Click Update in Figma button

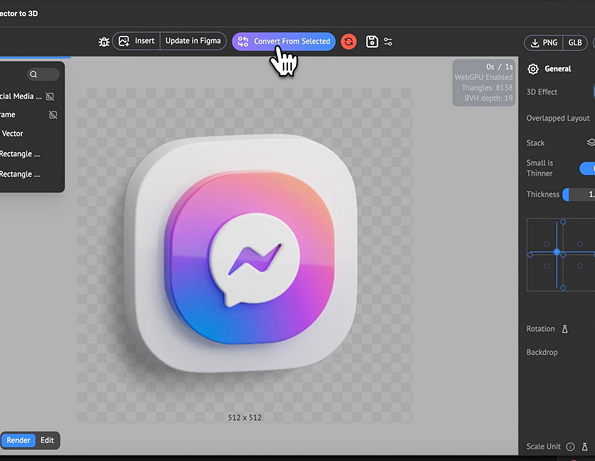(x=193, y=41)
